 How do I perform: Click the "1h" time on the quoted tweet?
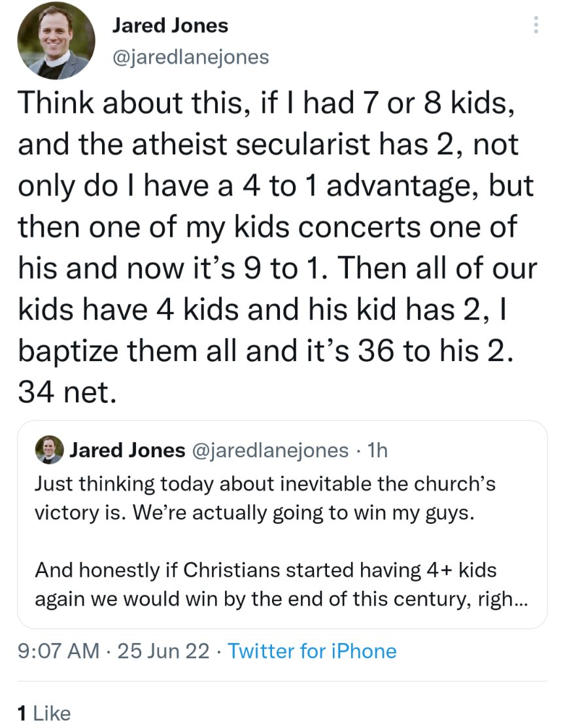pos(378,450)
